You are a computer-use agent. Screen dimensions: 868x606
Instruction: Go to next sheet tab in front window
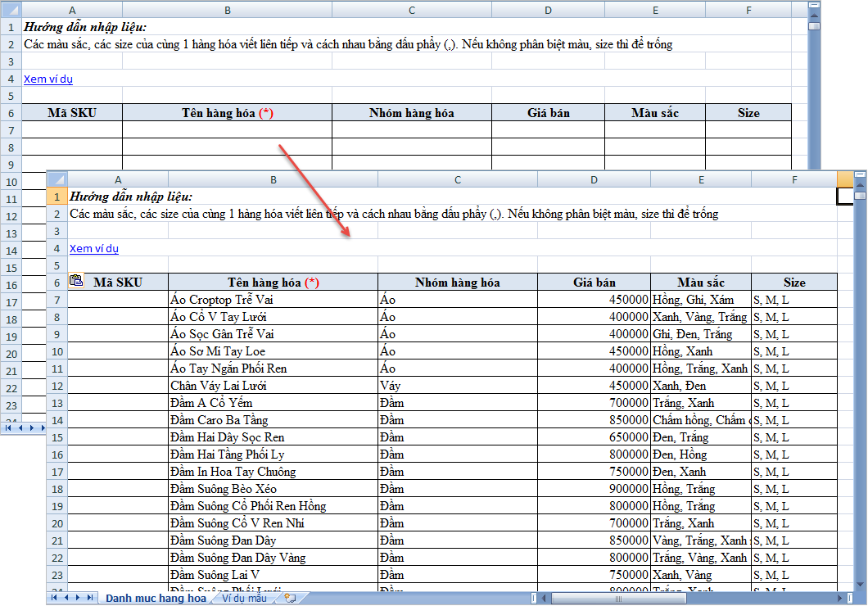point(78,598)
